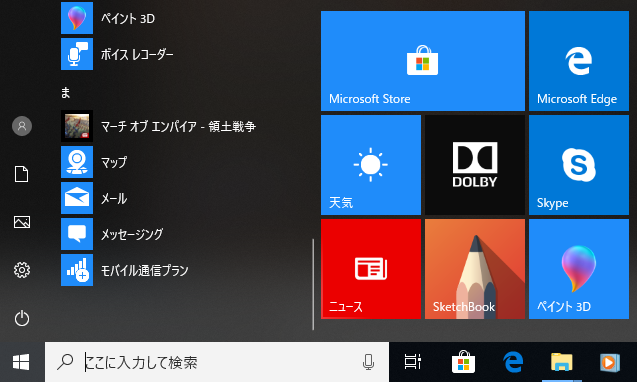Open File Explorer from the taskbar
Image resolution: width=637 pixels, height=382 pixels.
[x=562, y=362]
